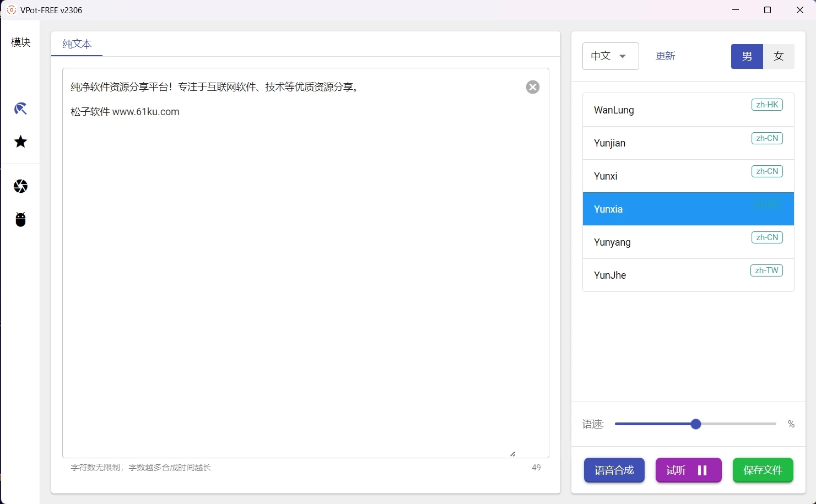The image size is (816, 504).
Task: Select the Yunjian voice
Action: (x=688, y=143)
